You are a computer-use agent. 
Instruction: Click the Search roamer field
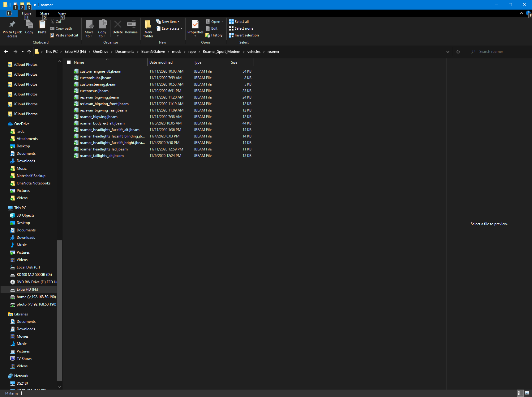pyautogui.click(x=497, y=52)
